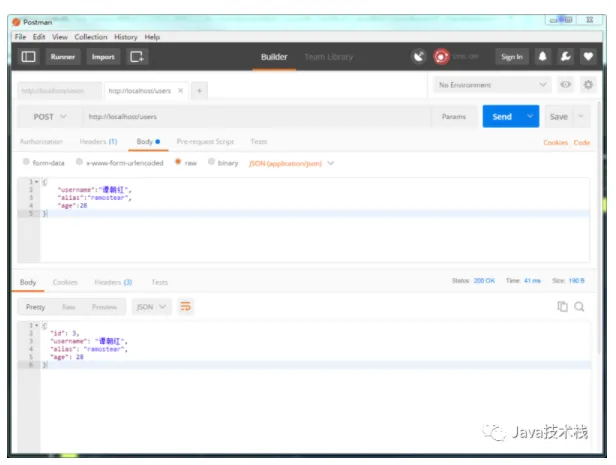Open response JSON format dropdown
The image size is (616, 465).
coord(152,307)
